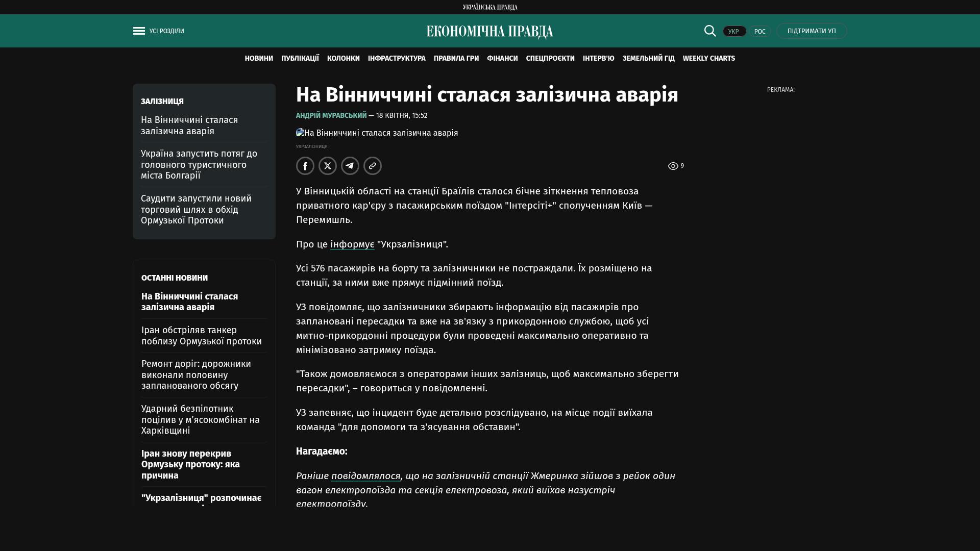Screen dimensions: 980x551
Task: Go to WEEKLY CHARTS section
Action: [708, 59]
